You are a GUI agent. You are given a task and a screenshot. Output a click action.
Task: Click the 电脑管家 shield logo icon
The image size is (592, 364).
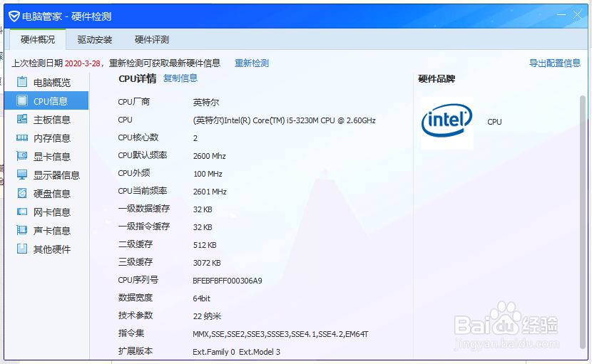(x=14, y=16)
